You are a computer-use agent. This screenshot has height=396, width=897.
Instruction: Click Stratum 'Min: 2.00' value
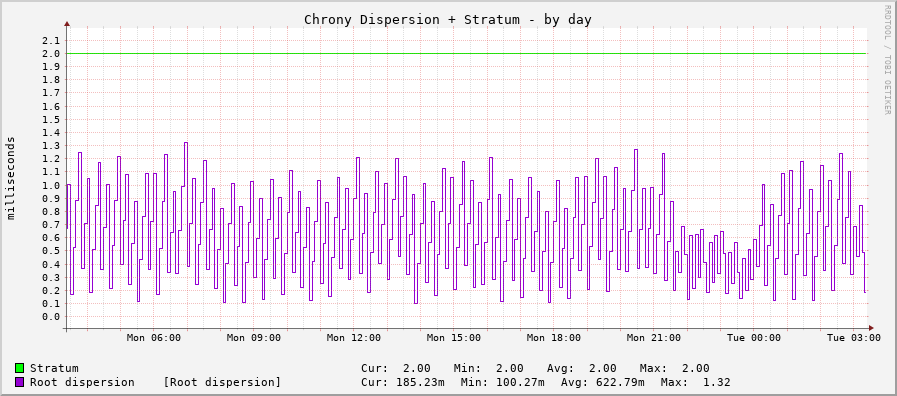489,369
